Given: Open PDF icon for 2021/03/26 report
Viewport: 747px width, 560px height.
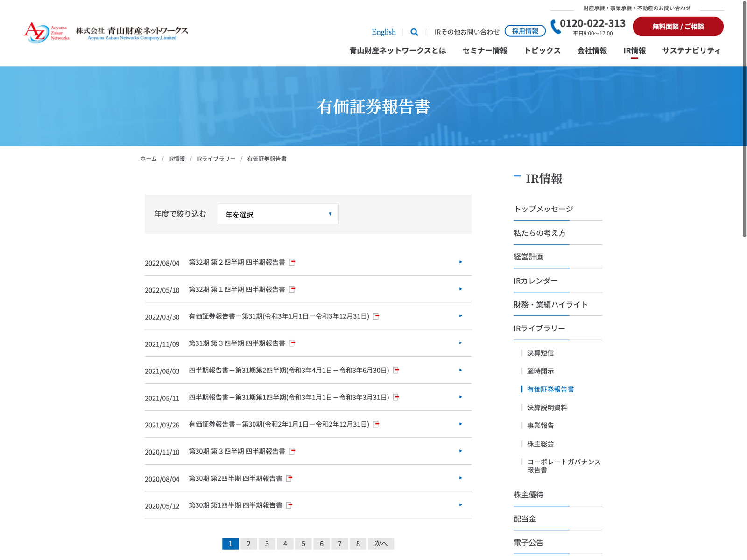Looking at the screenshot, I should [376, 424].
